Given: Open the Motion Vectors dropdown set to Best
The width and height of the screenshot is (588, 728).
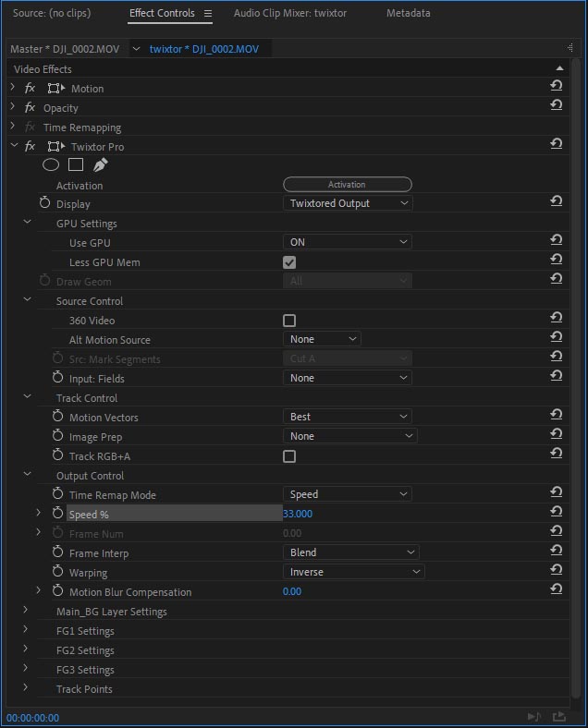Looking at the screenshot, I should tap(348, 417).
